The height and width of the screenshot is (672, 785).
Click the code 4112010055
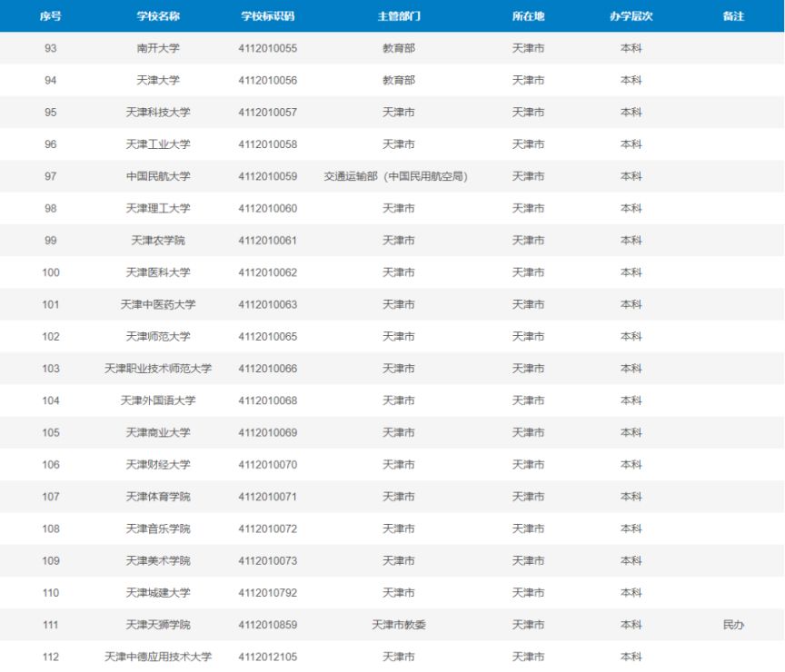pyautogui.click(x=268, y=48)
